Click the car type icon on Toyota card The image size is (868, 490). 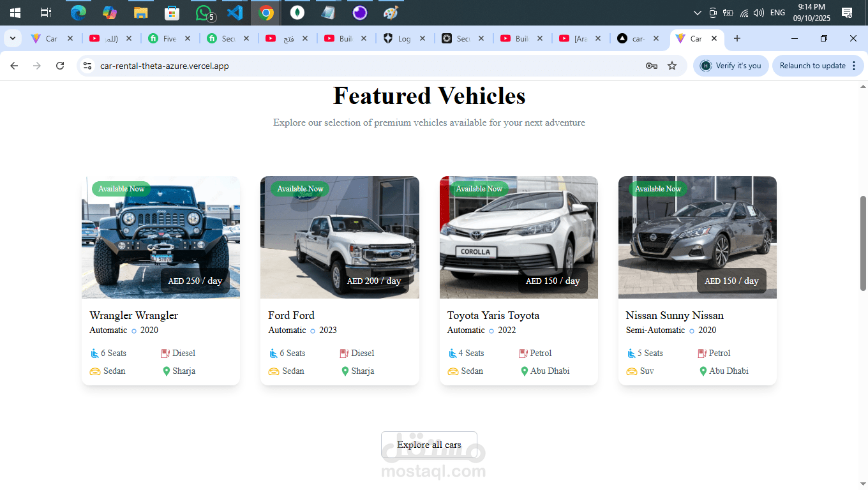coord(453,371)
